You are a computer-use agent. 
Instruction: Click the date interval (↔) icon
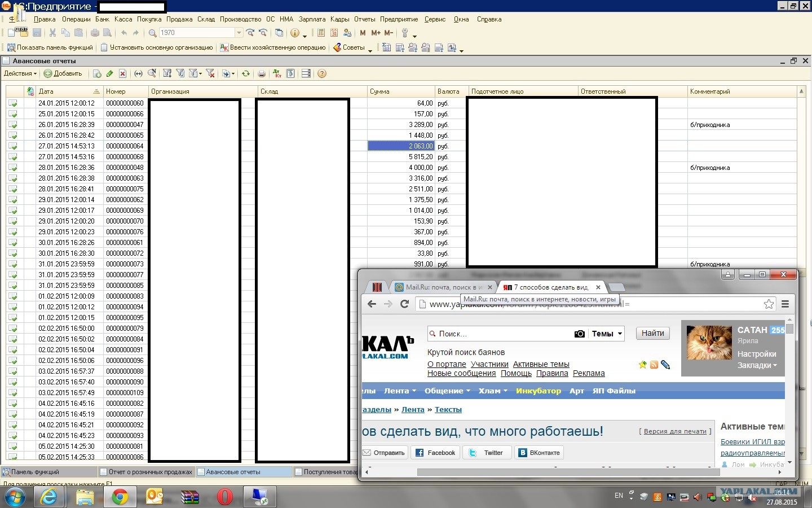pyautogui.click(x=138, y=73)
